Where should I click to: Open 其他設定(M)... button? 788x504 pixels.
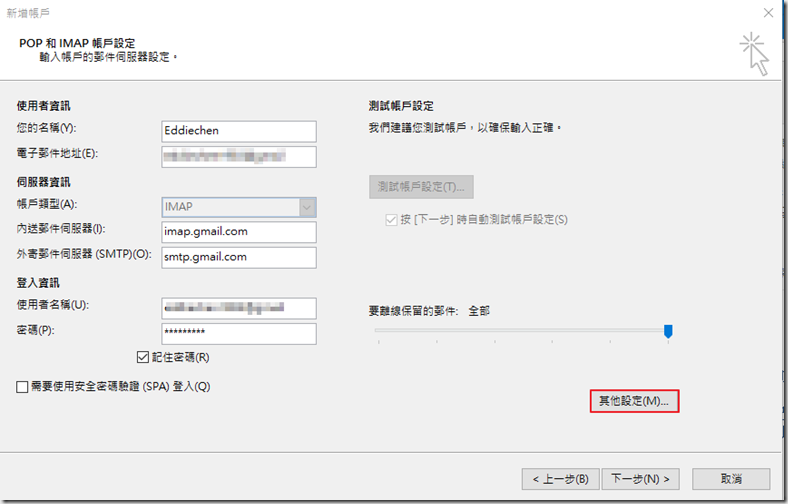point(634,401)
